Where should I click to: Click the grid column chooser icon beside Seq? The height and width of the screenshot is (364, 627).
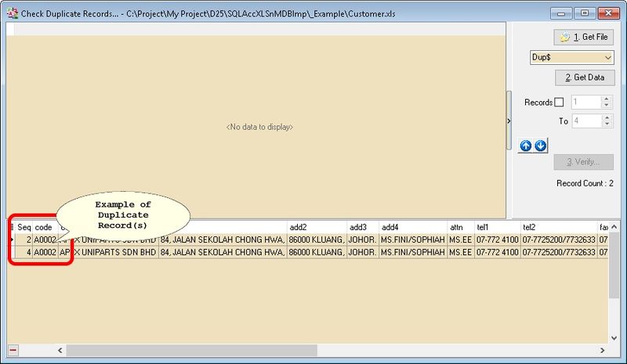coord(12,226)
